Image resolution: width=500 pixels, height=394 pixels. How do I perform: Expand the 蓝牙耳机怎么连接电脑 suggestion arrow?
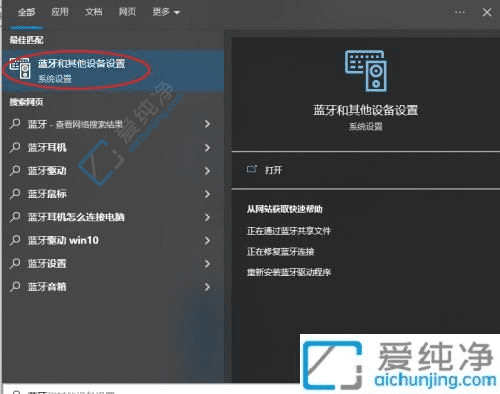pos(207,217)
